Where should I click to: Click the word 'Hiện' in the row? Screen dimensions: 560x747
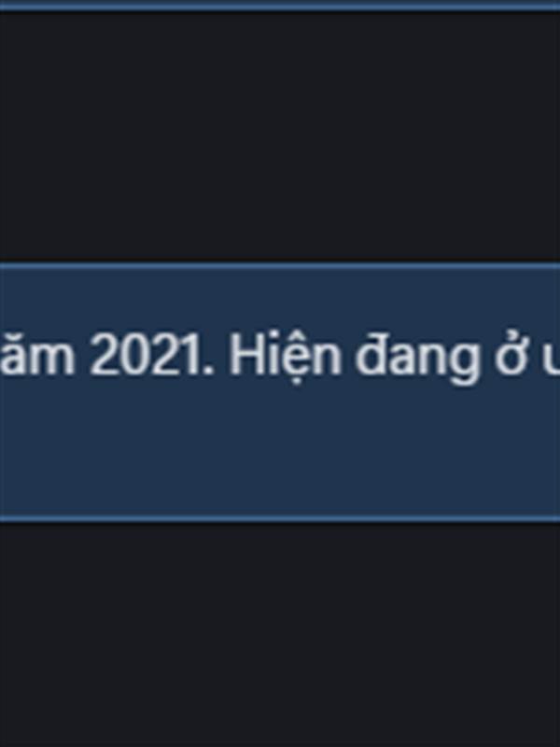[x=285, y=360]
